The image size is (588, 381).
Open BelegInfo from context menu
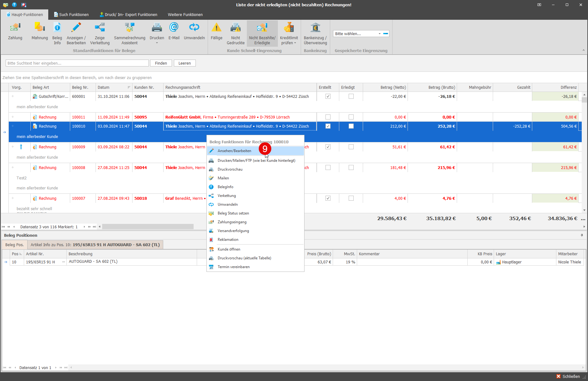[x=255, y=187]
